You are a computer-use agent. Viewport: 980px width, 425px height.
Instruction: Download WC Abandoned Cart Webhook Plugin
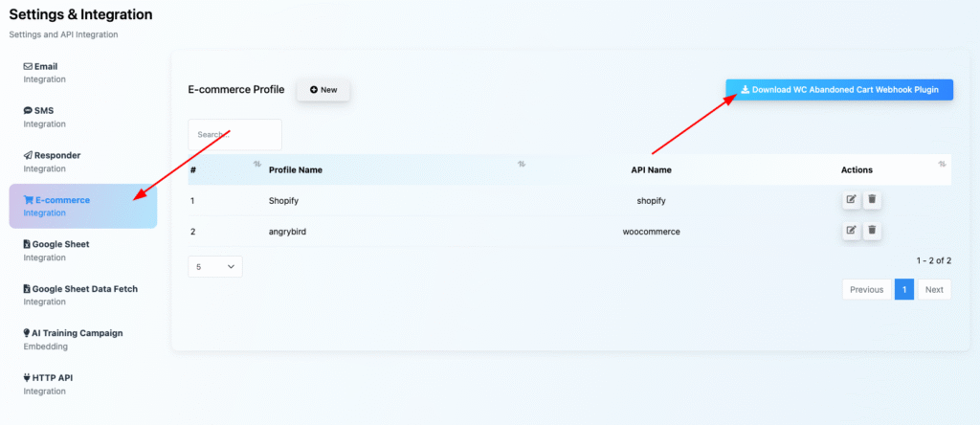pyautogui.click(x=839, y=89)
